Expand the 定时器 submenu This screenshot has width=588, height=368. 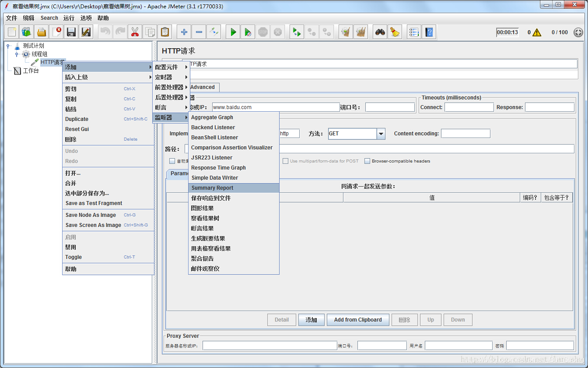pos(171,77)
